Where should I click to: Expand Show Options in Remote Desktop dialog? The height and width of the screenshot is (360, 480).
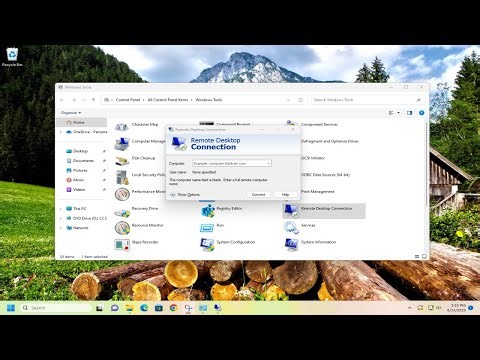[x=185, y=195]
